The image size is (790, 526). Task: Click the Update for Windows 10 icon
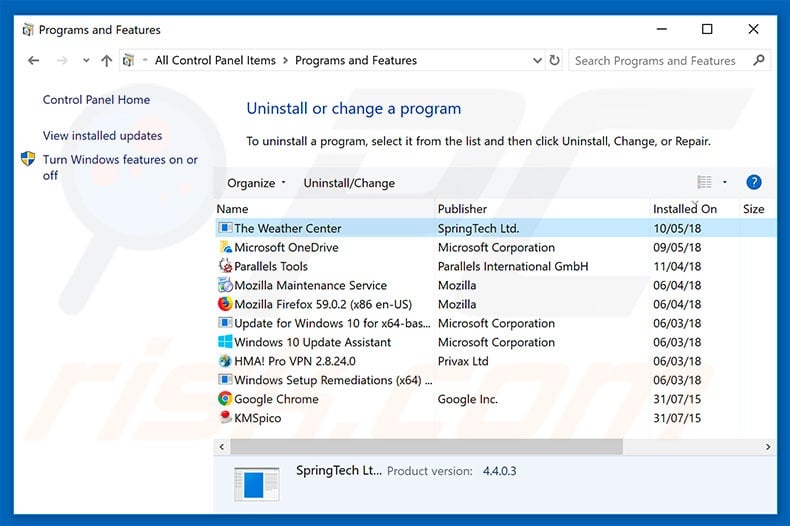coord(225,322)
